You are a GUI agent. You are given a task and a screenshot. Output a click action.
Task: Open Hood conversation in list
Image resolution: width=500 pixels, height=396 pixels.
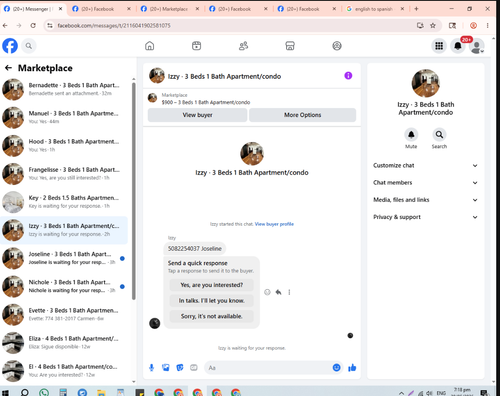64,146
